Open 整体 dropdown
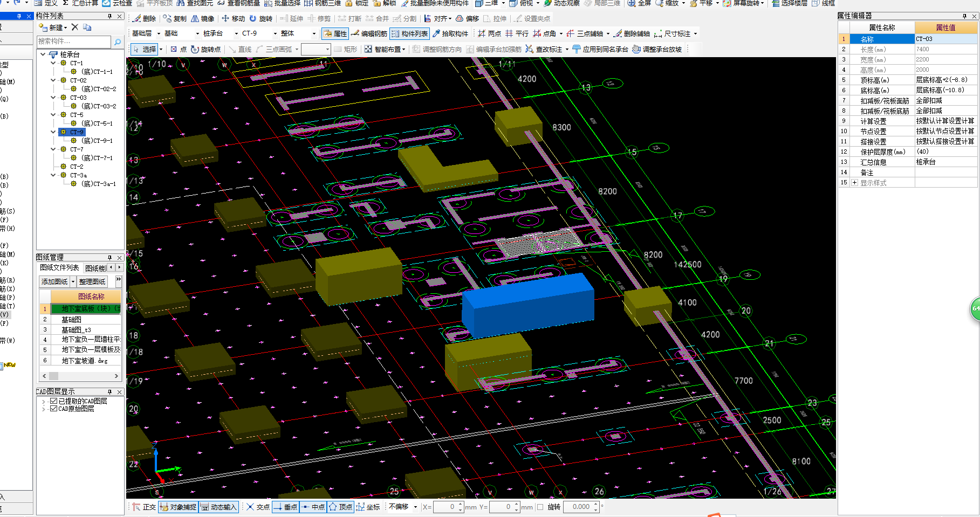 (x=314, y=33)
